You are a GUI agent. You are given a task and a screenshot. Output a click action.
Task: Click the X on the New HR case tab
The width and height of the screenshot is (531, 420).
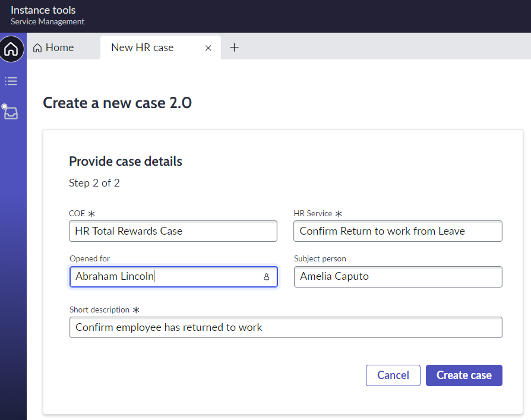pyautogui.click(x=208, y=48)
